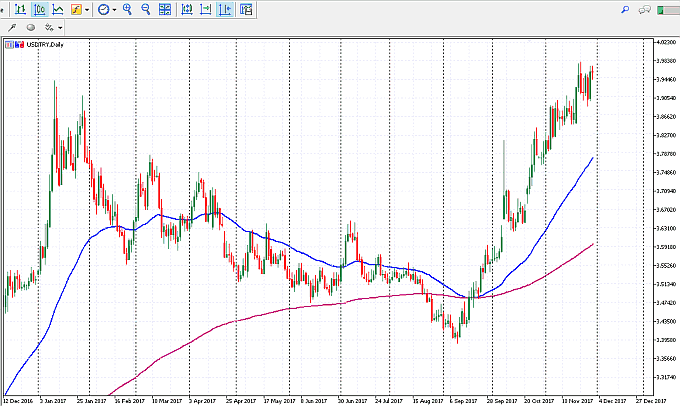Switch chart to line chart style
This screenshot has height=406, width=680.
tap(57, 9)
